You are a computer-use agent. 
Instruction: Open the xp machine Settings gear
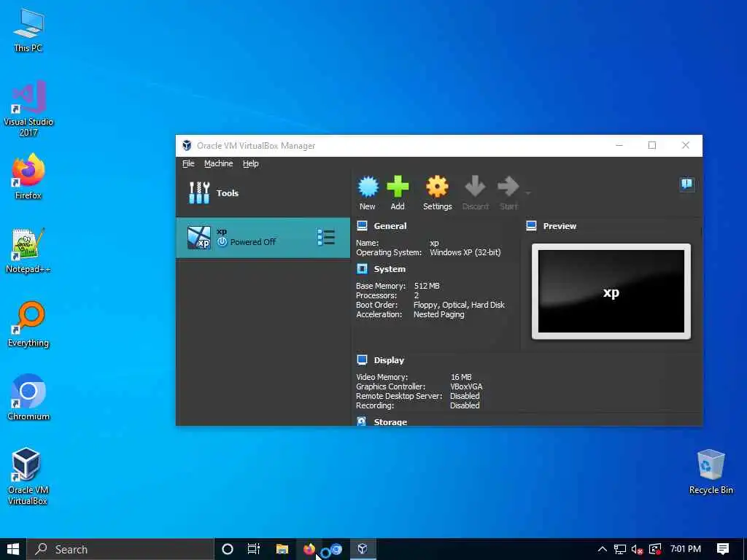coord(437,192)
